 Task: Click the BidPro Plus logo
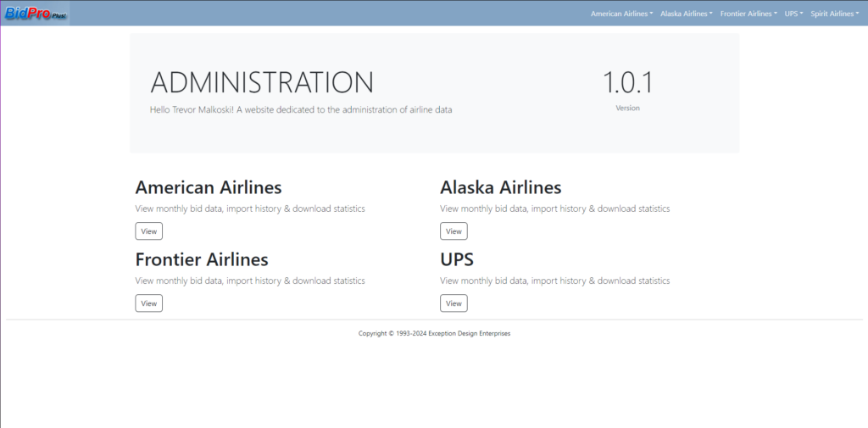tap(35, 14)
